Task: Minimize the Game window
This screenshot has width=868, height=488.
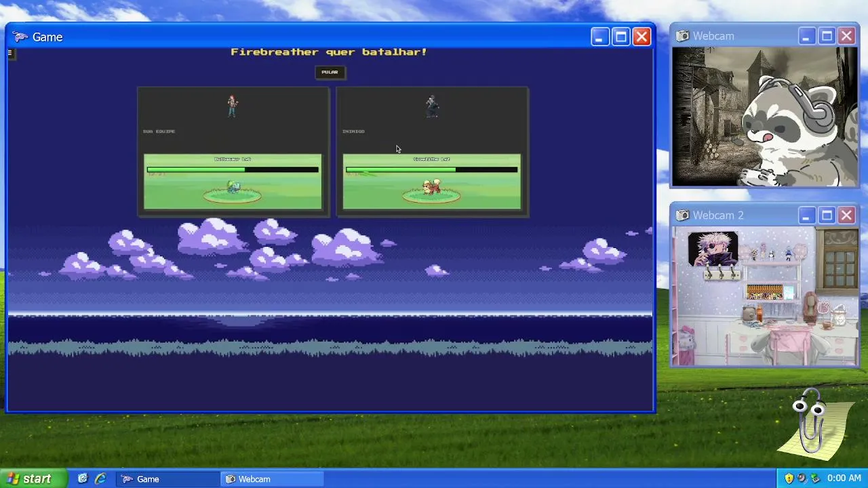Action: pos(599,37)
